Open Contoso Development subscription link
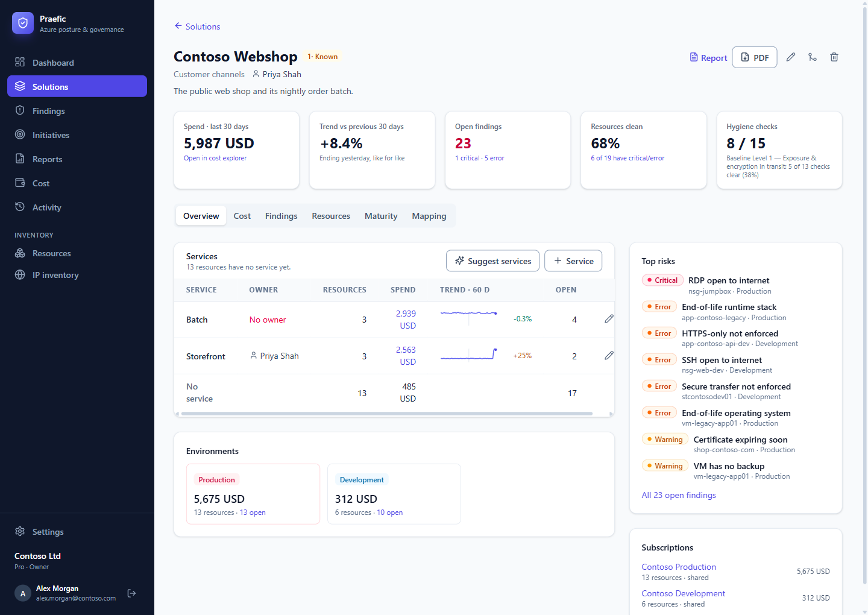868x615 pixels. (x=684, y=593)
